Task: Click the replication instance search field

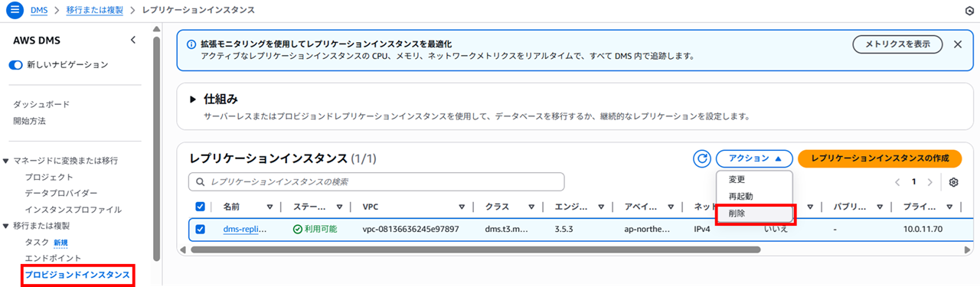Action: pos(377,181)
